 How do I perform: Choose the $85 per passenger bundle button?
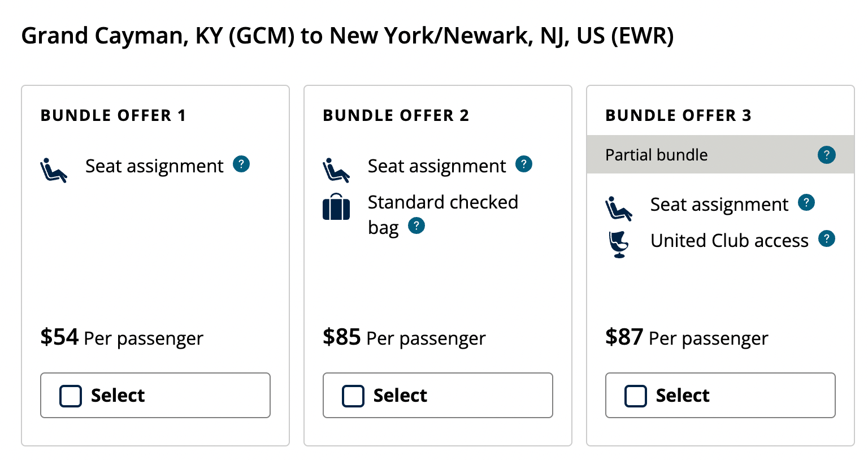click(x=438, y=396)
